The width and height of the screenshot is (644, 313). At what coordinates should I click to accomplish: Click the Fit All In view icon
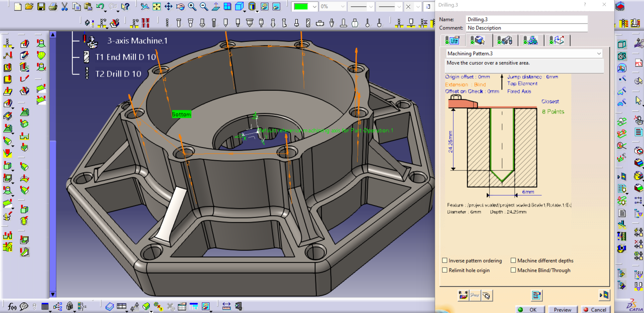tap(156, 7)
